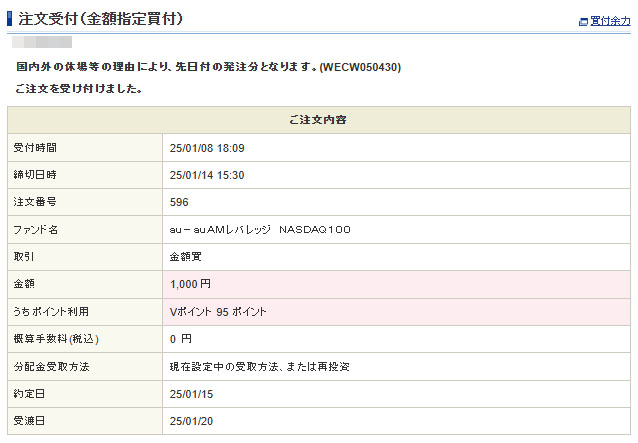Click the 金額買 transaction type cell
The width and height of the screenshot is (638, 443).
pyautogui.click(x=186, y=257)
